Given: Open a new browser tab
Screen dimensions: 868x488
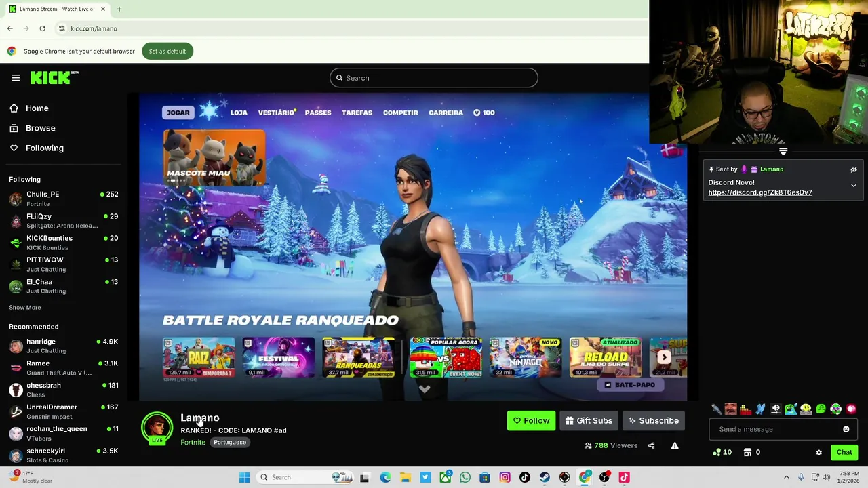Looking at the screenshot, I should tap(119, 9).
